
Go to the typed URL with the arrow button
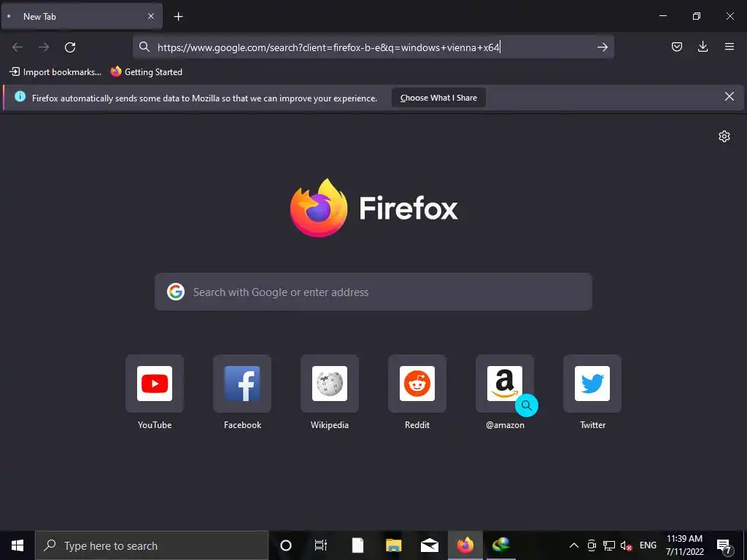pyautogui.click(x=602, y=47)
